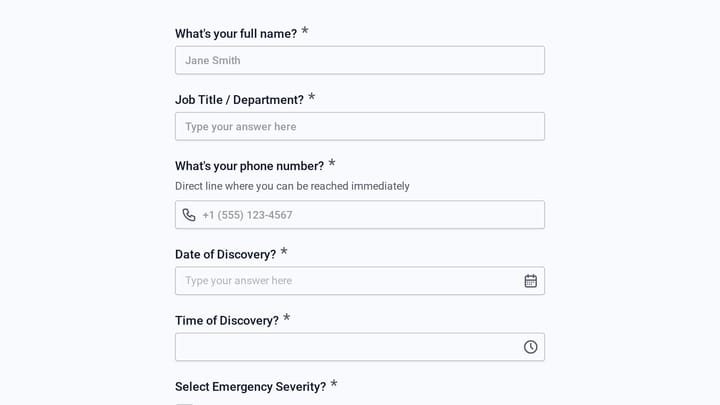Viewport: 720px width, 405px height.
Task: Click the asterisk beside phone number question
Action: [x=332, y=163]
